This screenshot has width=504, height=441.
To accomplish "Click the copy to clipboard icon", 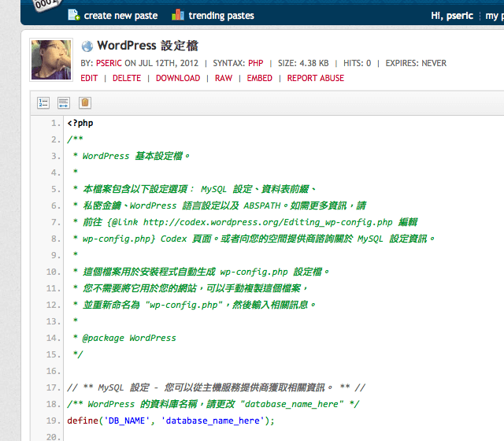I will click(85, 103).
